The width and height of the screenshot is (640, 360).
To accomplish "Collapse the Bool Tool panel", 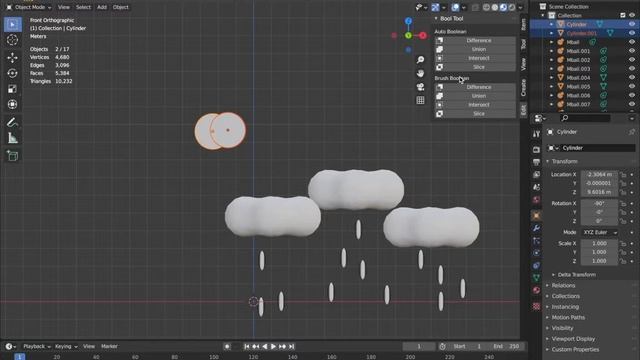I will [436, 19].
